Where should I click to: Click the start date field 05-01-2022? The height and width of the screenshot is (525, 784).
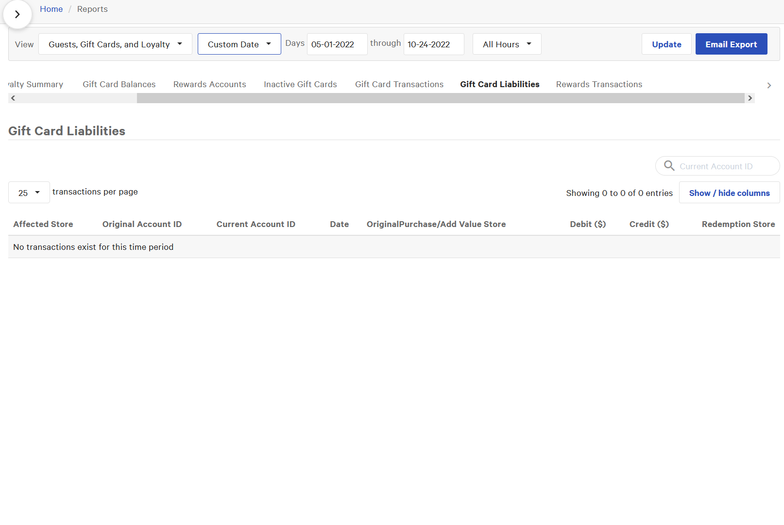(x=337, y=44)
